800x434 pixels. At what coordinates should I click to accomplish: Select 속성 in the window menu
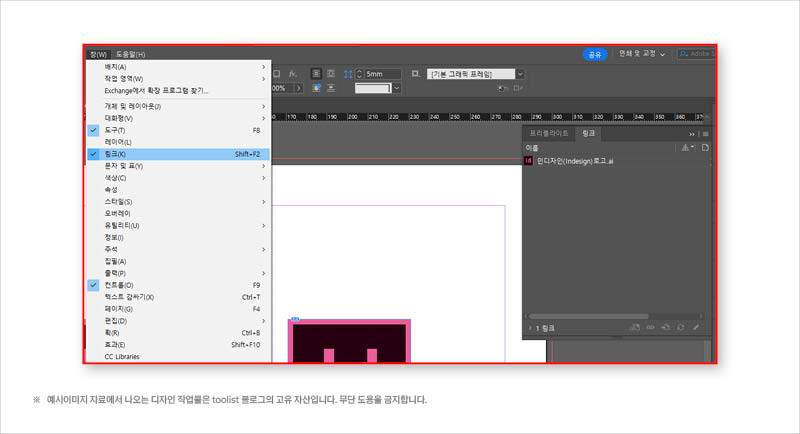click(x=178, y=190)
